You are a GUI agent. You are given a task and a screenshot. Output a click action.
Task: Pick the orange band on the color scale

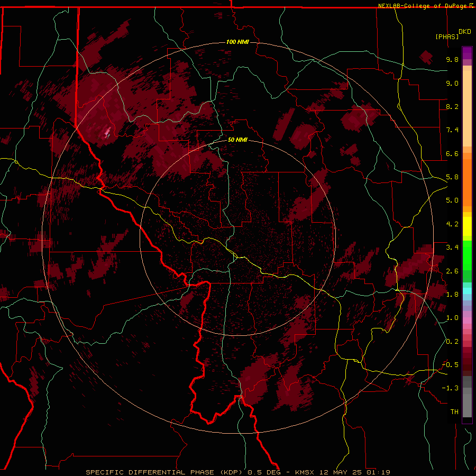(467, 183)
